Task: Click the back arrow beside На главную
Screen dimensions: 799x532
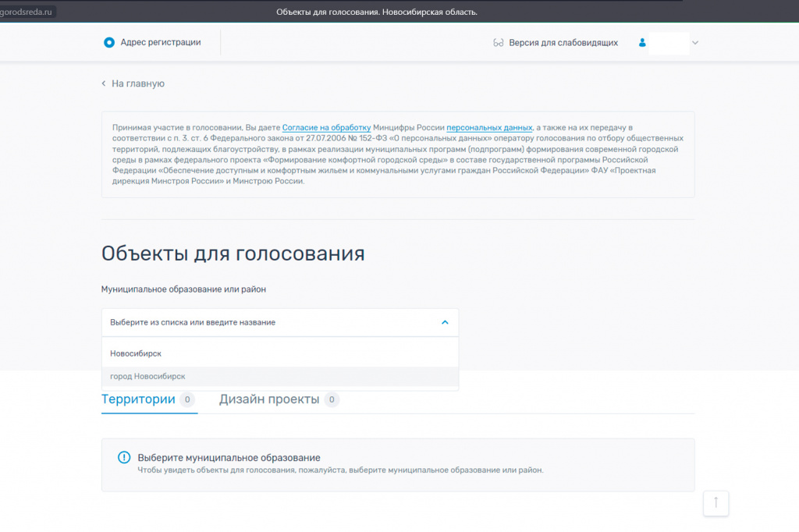Action: tap(104, 83)
